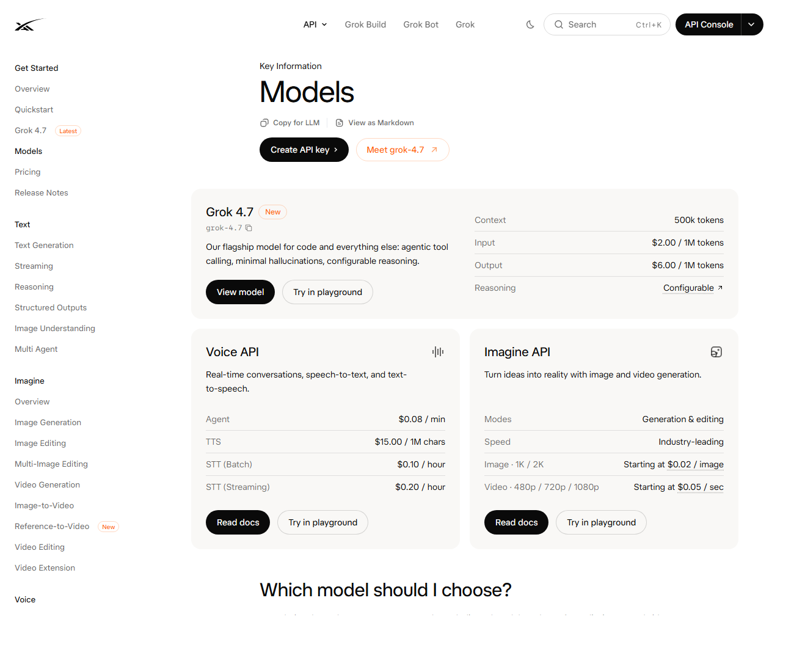Try Grok 4.7 in playground
The height and width of the screenshot is (672, 794).
click(327, 292)
